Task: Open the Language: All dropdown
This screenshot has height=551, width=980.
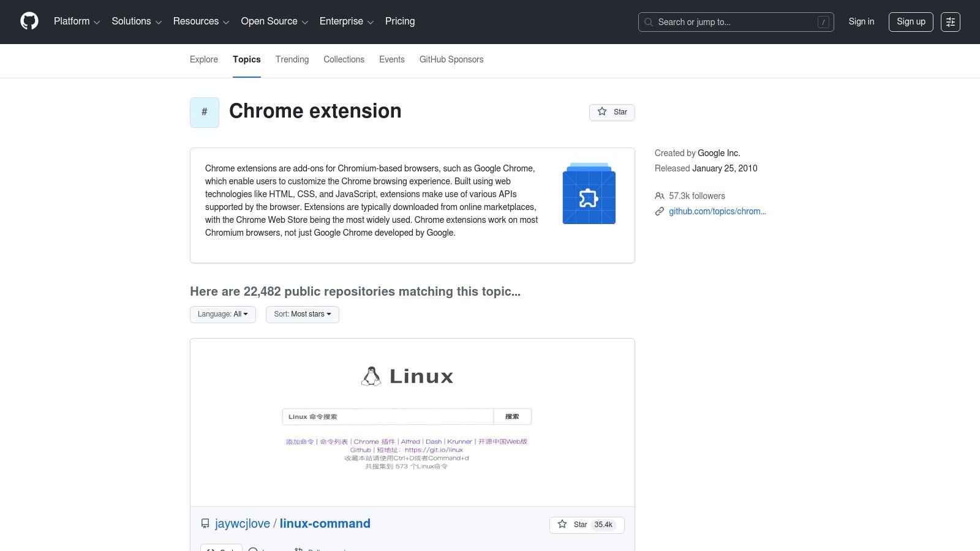Action: pyautogui.click(x=222, y=314)
